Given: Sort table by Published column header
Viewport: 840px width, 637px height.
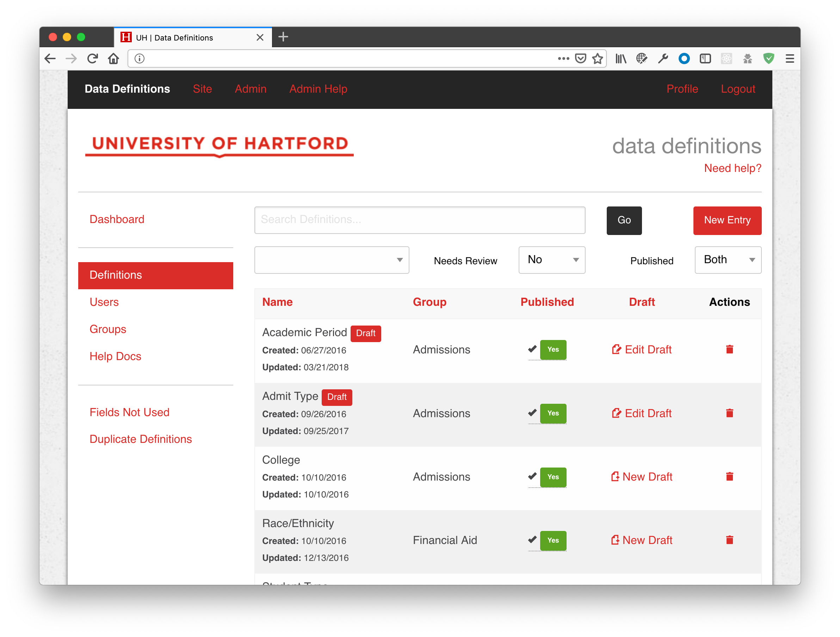Looking at the screenshot, I should [547, 302].
